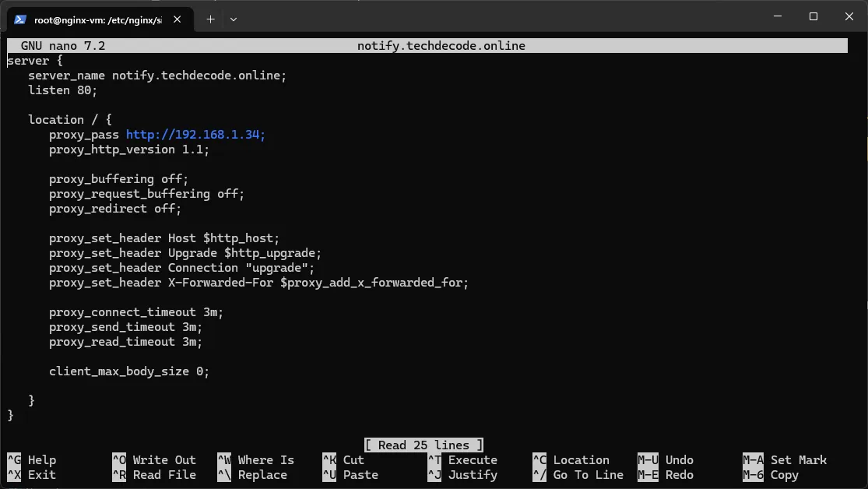Click the word proxy_pass before the URL

coord(83,135)
